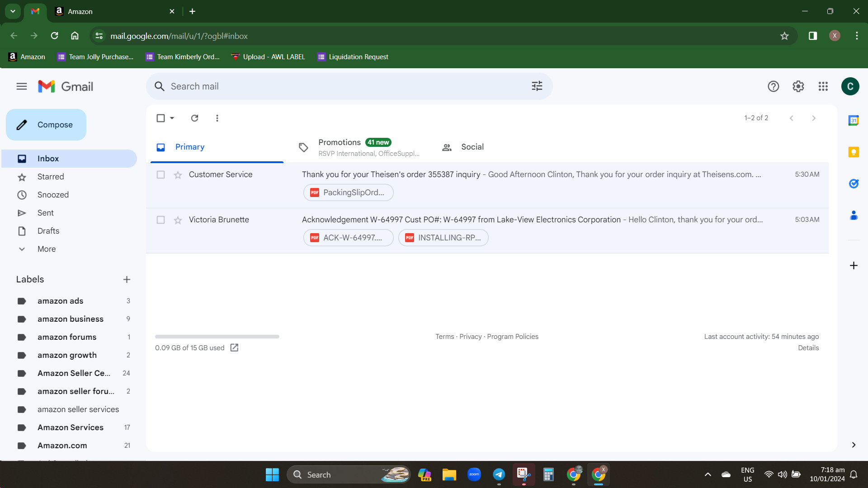Open Google Contacts side panel
This screenshot has width=868, height=488.
[854, 216]
